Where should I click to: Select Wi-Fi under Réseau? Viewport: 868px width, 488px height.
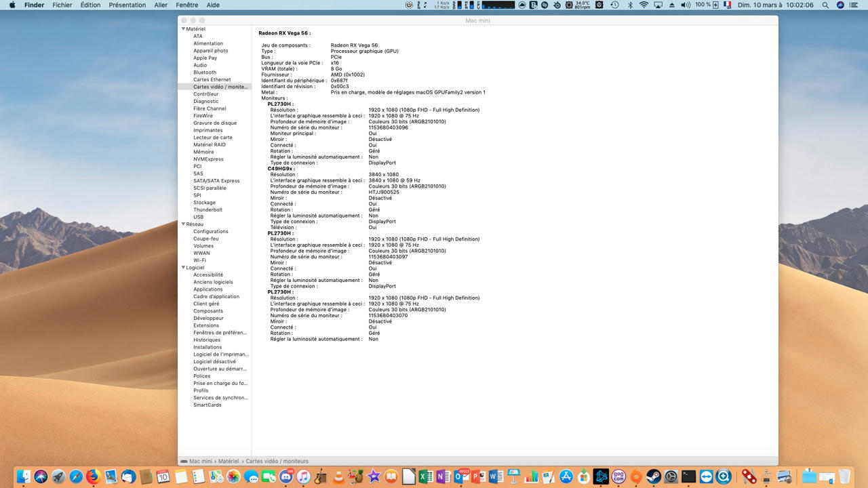point(199,260)
